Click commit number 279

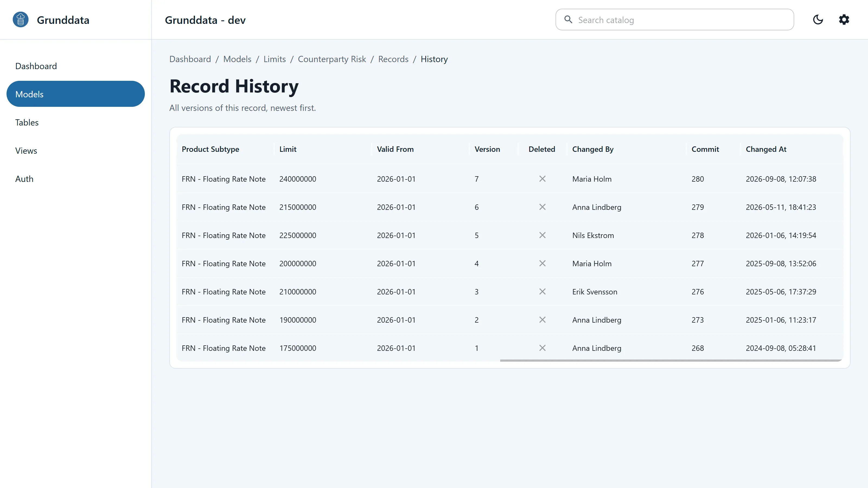698,207
